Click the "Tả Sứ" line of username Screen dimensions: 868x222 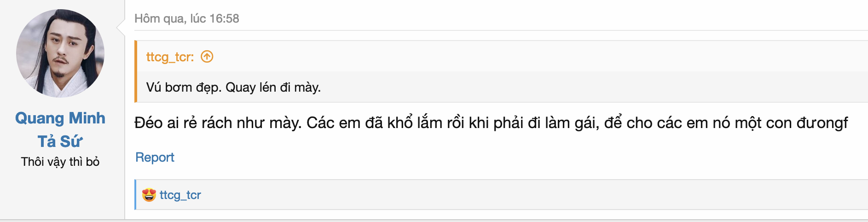(60, 141)
